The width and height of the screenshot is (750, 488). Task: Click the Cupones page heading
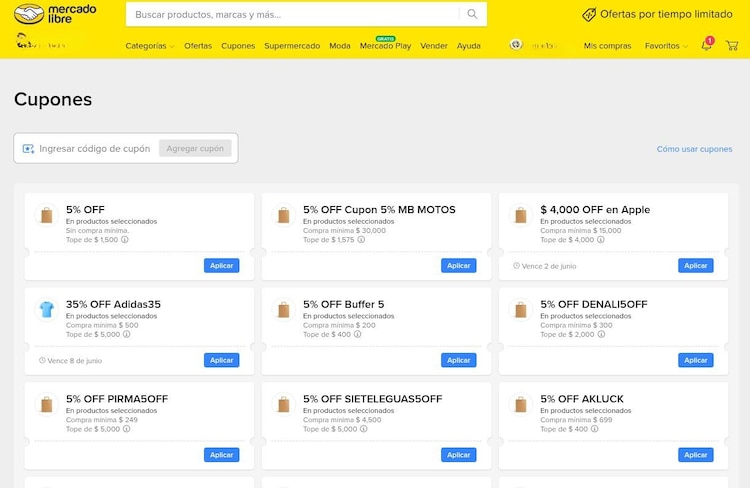53,99
